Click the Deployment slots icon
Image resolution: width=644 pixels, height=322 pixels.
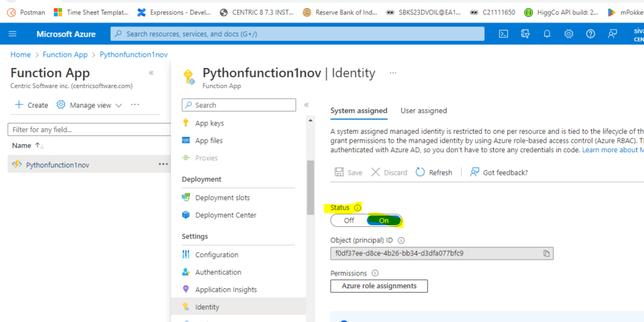click(186, 197)
